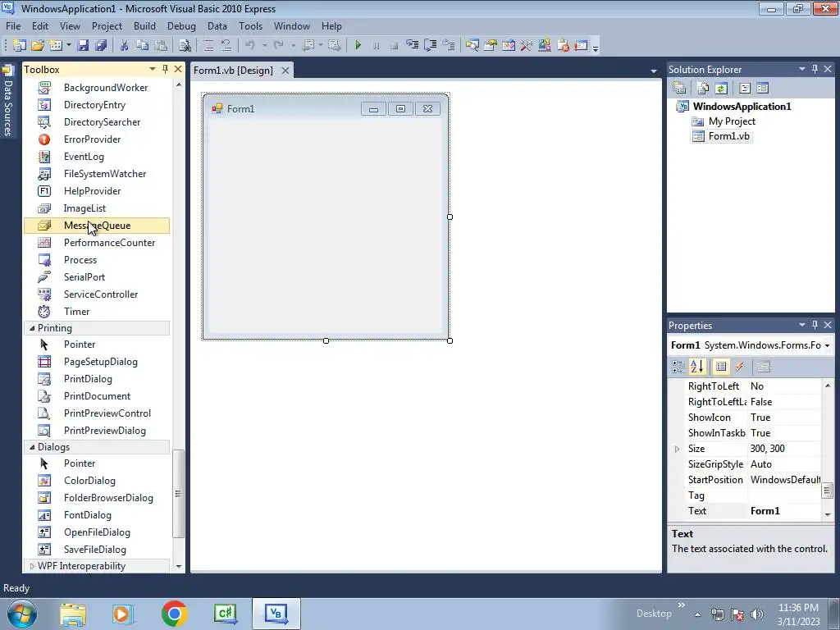Show the Properties list button in Properties panel

pos(721,367)
